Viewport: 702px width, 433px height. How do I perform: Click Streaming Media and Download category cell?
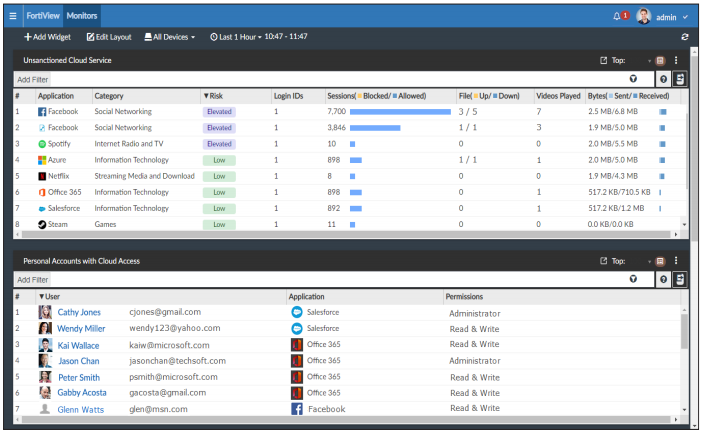(x=145, y=176)
